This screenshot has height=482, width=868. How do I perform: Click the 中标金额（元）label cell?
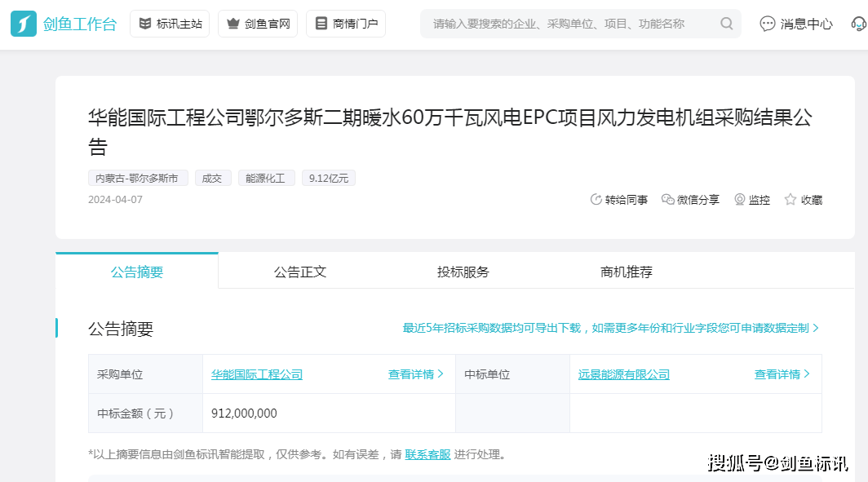click(x=145, y=413)
